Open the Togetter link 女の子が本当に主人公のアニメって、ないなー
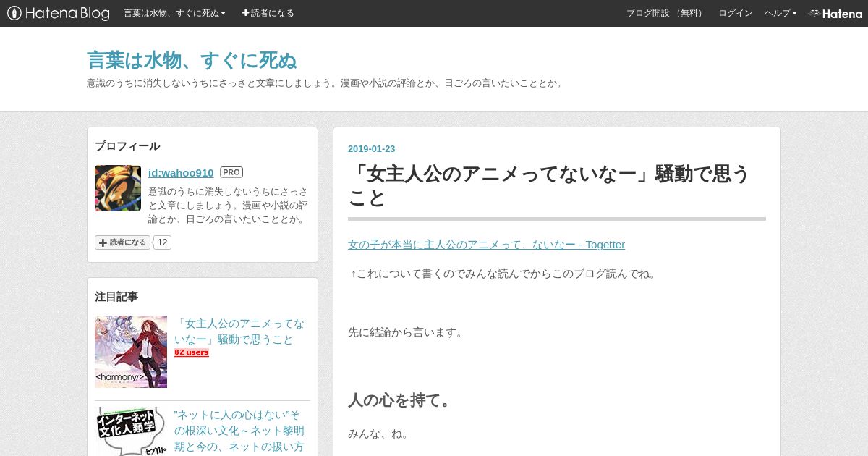 tap(486, 245)
